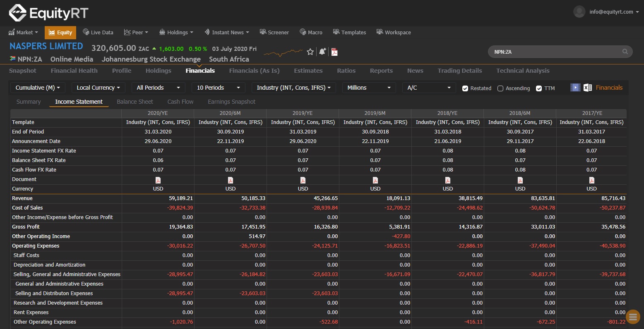Open the Local Currency dropdown
644x329 pixels.
pos(98,88)
